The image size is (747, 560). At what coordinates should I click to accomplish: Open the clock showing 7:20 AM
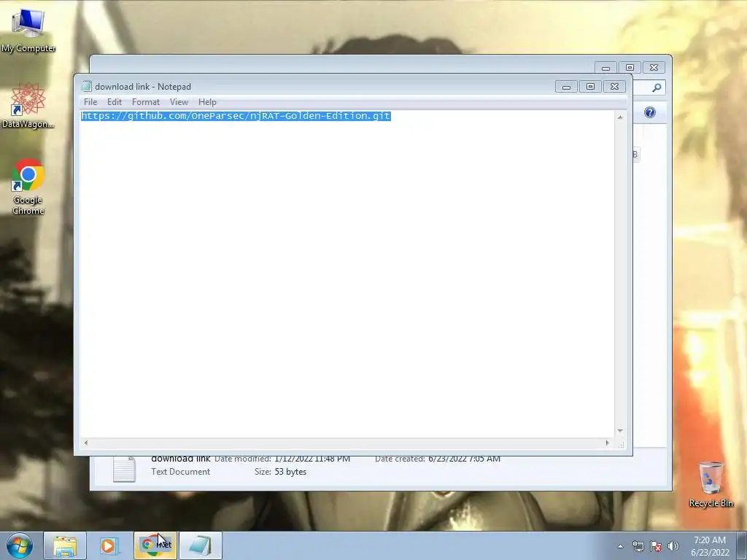tap(710, 545)
